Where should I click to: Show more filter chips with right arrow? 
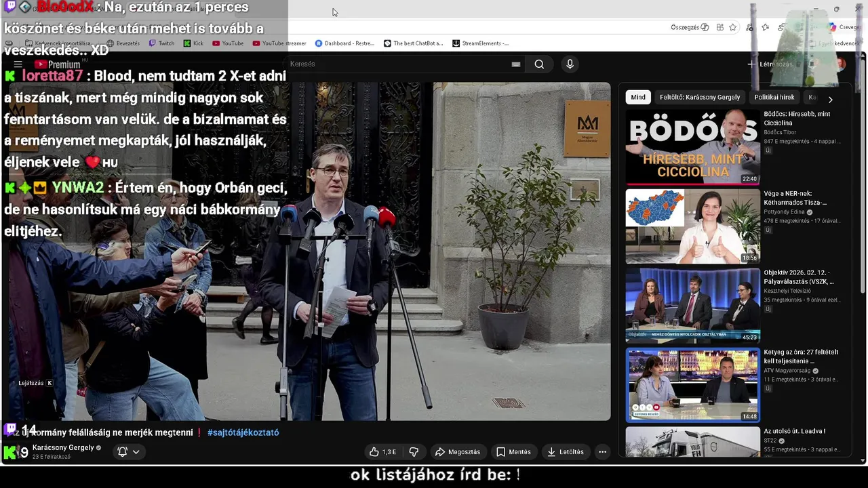tap(830, 99)
